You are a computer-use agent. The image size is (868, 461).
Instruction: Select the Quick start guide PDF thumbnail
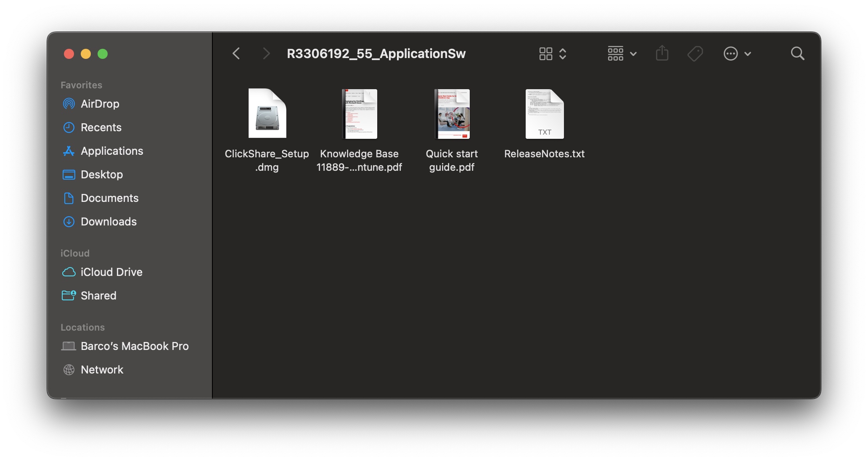click(x=452, y=114)
